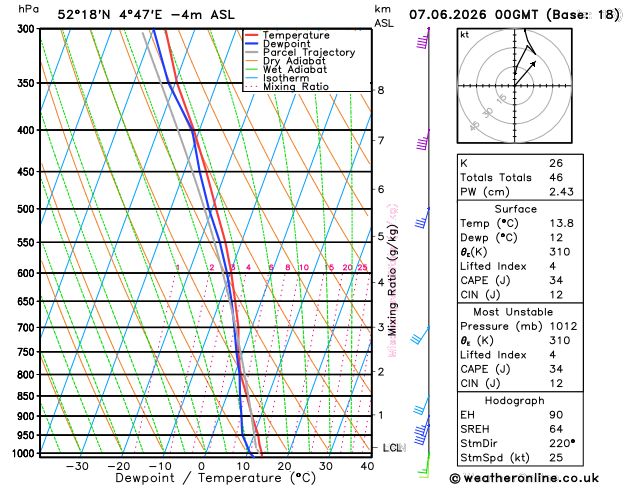Screen dimensions: 629x486
Task: Click the vertical Mixing Ratio (g/kg) label
Action: [x=393, y=280]
